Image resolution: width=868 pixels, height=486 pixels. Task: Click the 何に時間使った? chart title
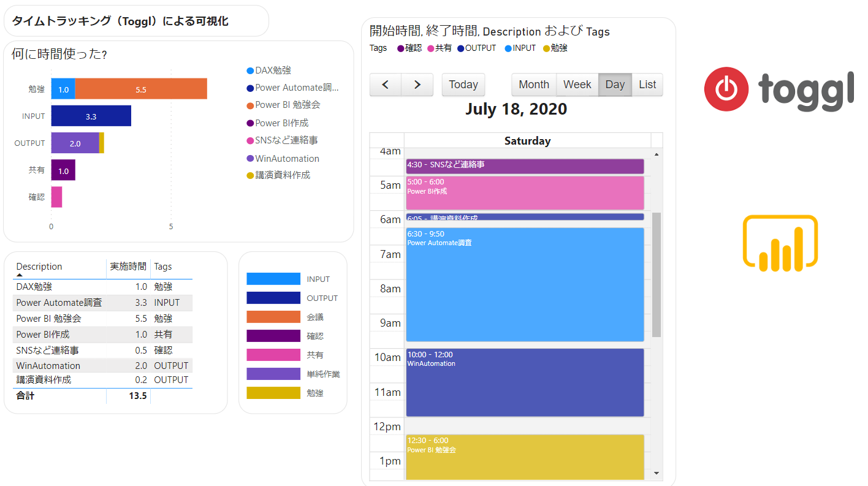[59, 55]
